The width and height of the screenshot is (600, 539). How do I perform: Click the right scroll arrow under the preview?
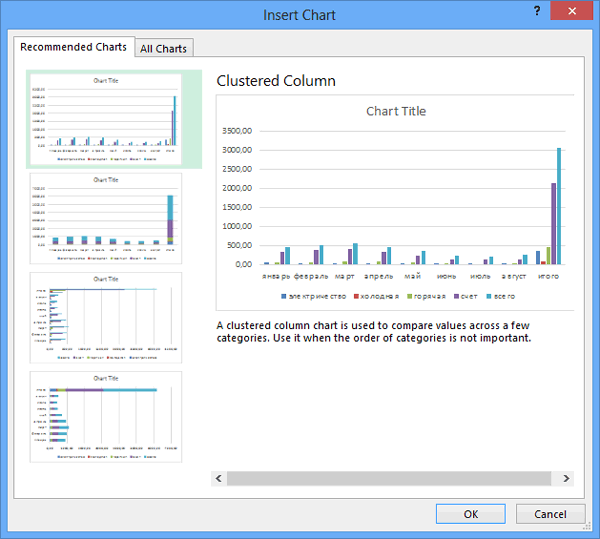[x=567, y=479]
